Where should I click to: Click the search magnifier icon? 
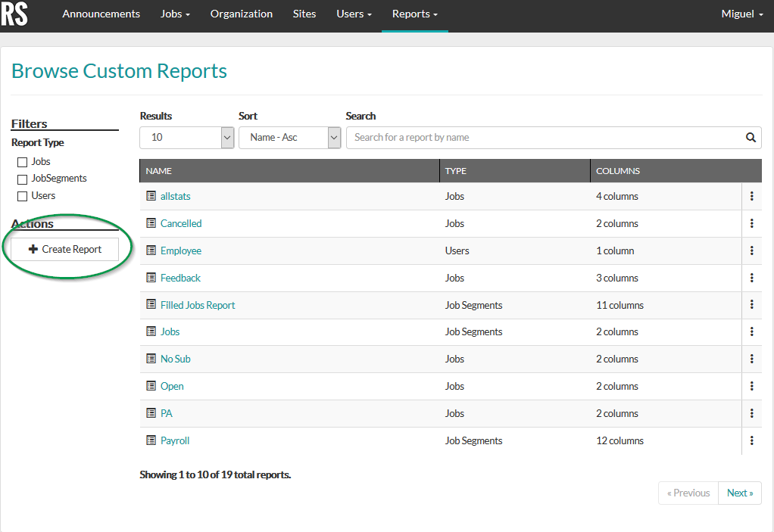tap(750, 137)
